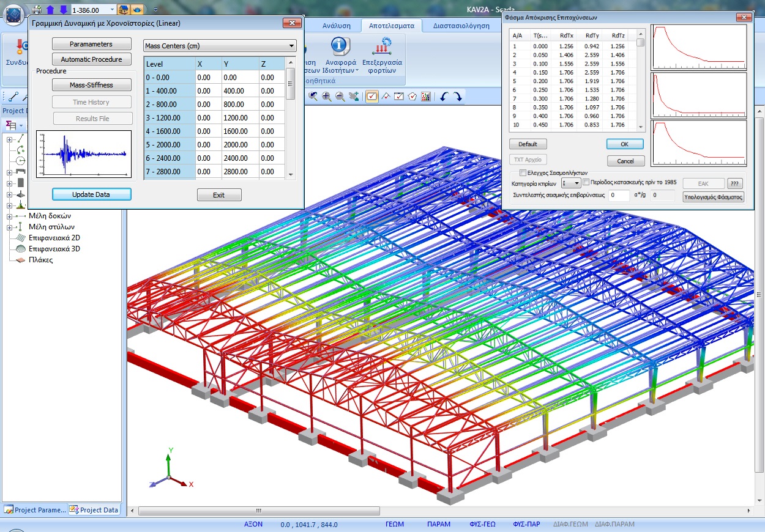Switch to the Διαστασιολόγηση ribbon tab

(461, 26)
